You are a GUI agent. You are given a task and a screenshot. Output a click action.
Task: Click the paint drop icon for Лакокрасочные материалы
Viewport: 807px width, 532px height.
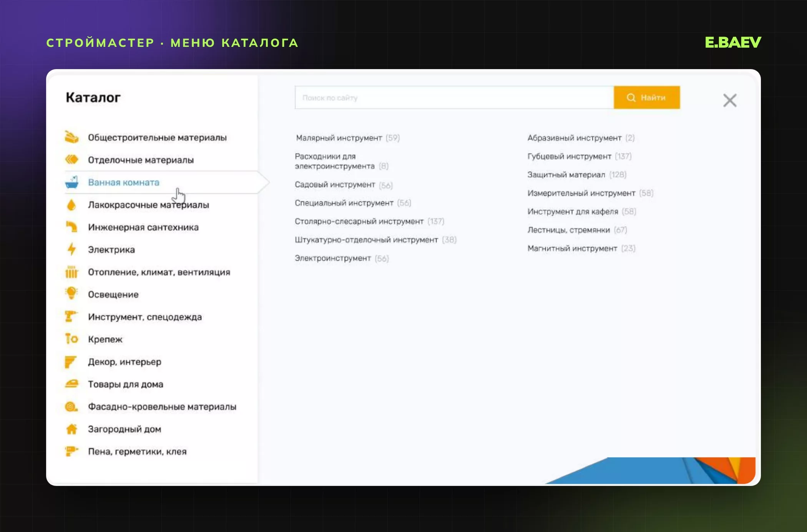71,205
